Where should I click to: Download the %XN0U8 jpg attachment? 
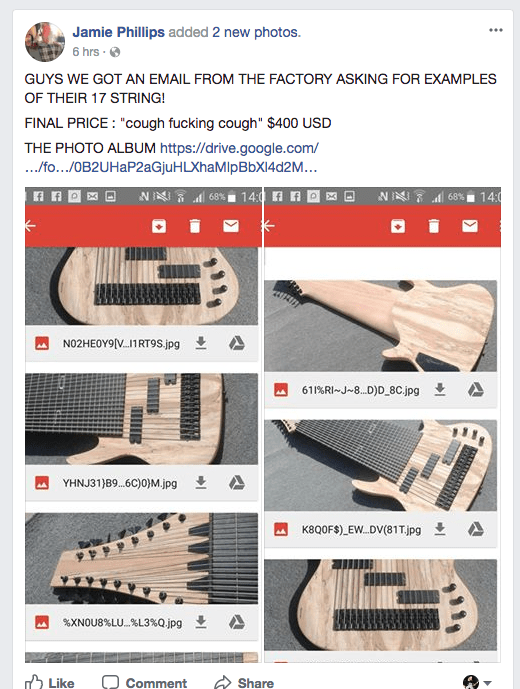click(201, 622)
